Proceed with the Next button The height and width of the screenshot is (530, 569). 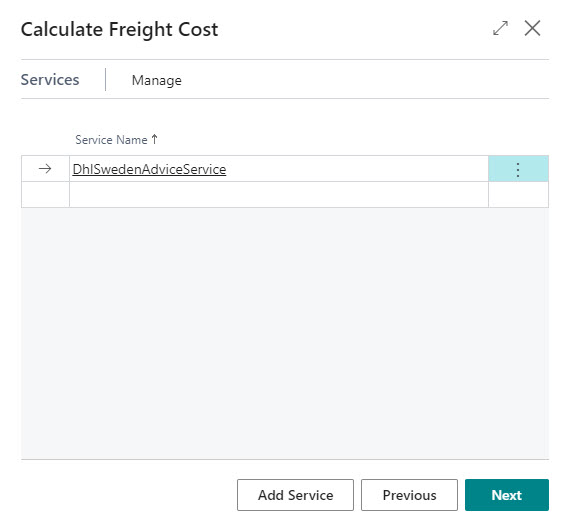[x=507, y=495]
